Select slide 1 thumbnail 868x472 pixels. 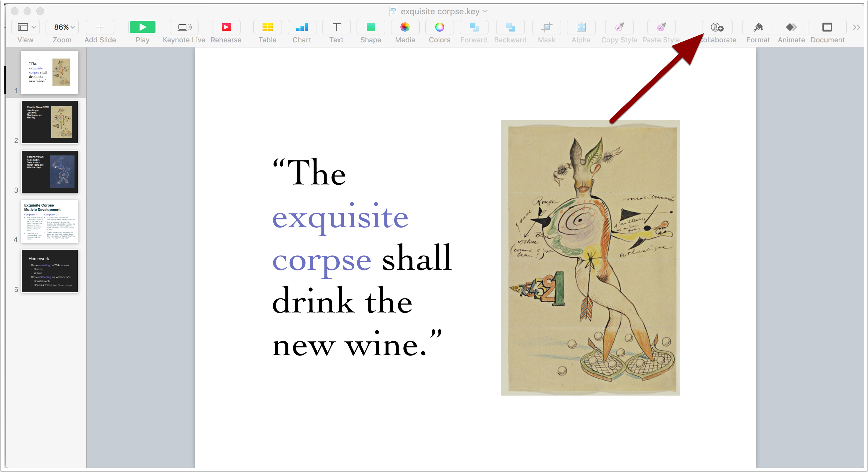coord(49,72)
